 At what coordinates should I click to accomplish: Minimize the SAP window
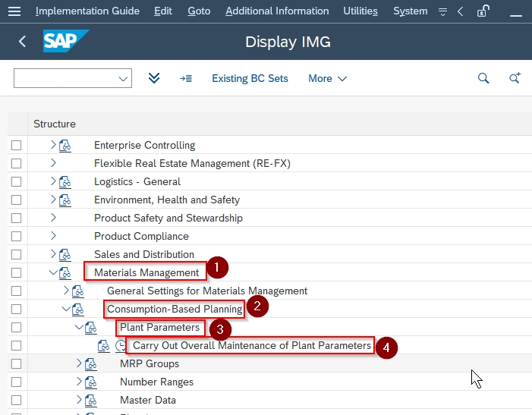tap(516, 15)
